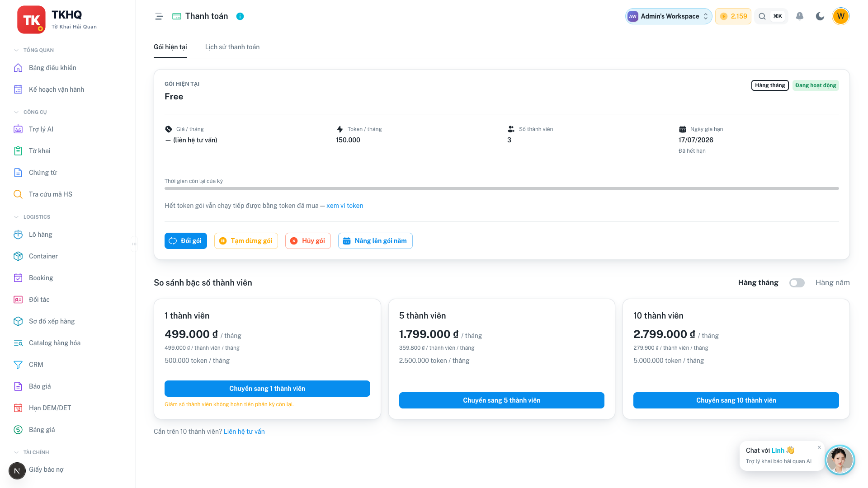Screen dimensions: 868x488
Task: Click Chuyển sang 10 thành viên
Action: point(736,400)
